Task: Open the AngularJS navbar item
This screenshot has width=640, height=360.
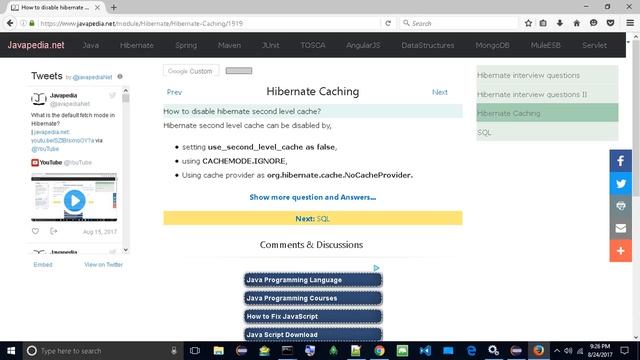Action: (x=363, y=45)
